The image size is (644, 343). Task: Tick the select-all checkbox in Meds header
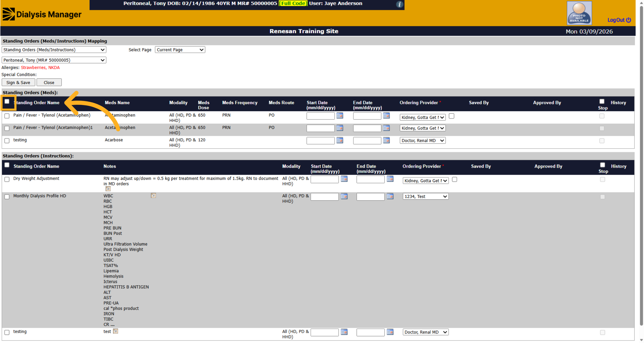point(7,101)
